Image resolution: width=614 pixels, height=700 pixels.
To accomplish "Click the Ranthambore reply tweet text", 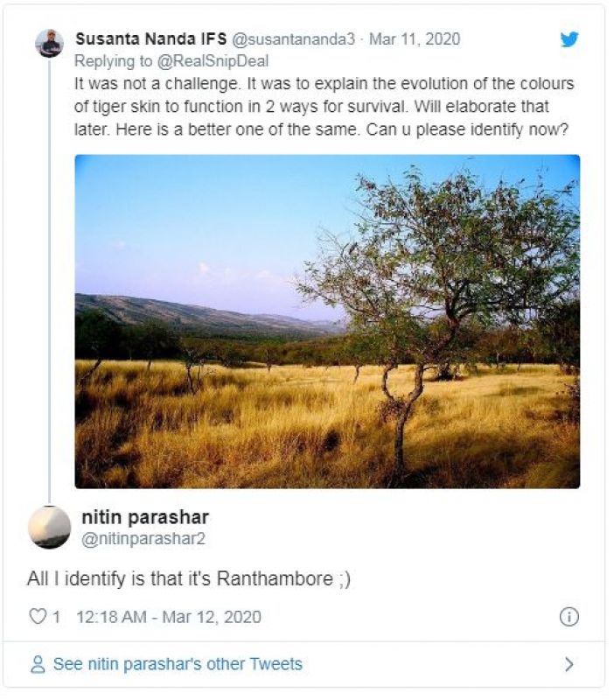I will point(189,579).
